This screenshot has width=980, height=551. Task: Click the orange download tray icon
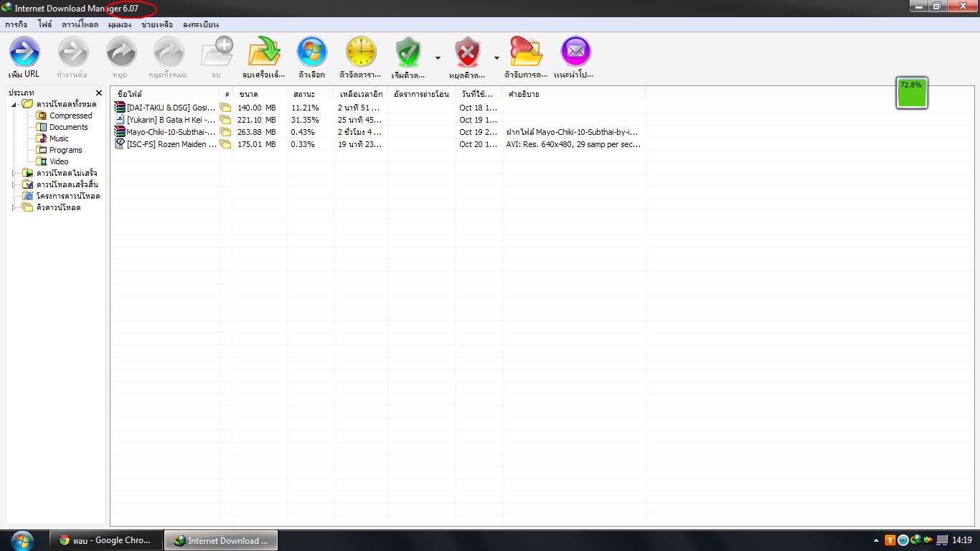pyautogui.click(x=890, y=540)
